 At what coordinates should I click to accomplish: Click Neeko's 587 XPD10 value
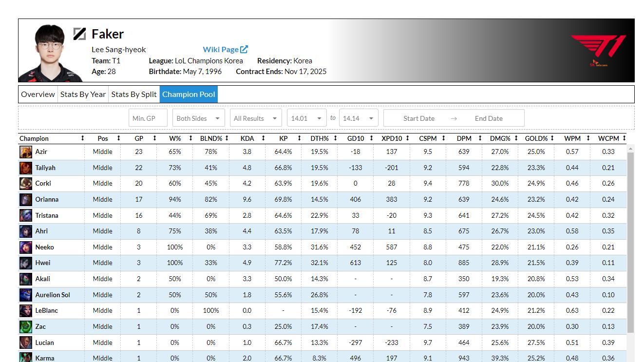coord(392,247)
